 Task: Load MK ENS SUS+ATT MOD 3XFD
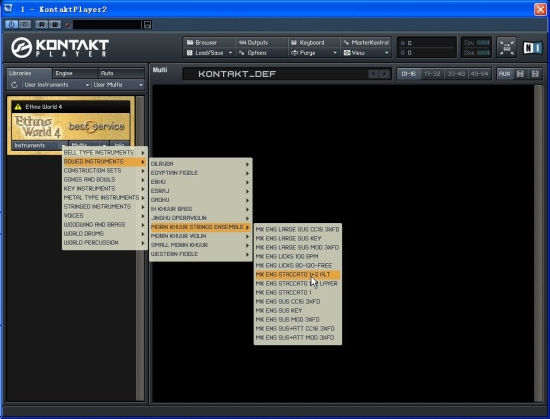click(297, 338)
